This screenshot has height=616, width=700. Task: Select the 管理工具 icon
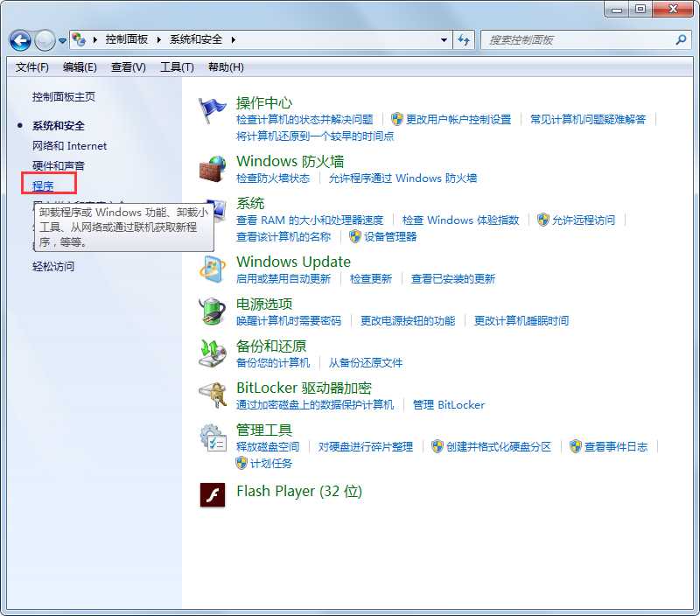212,437
